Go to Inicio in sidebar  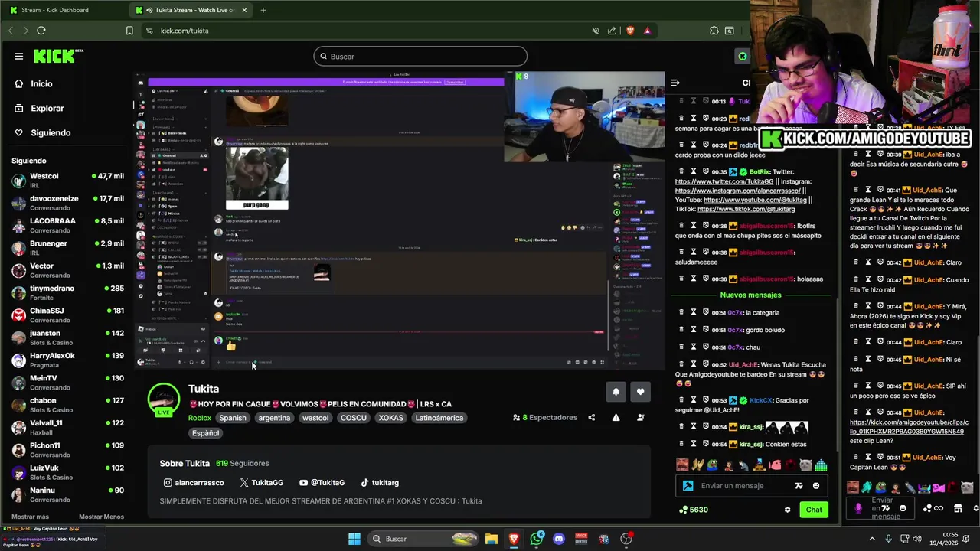41,83
